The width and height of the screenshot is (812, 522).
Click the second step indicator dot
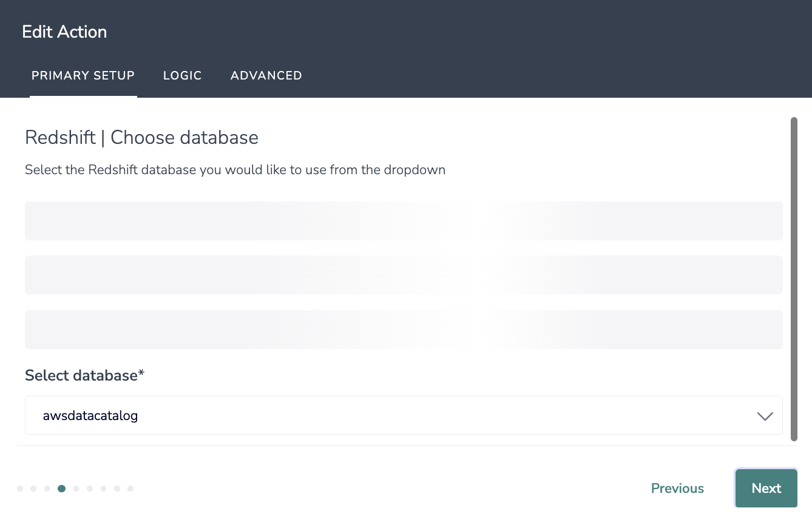(33, 489)
